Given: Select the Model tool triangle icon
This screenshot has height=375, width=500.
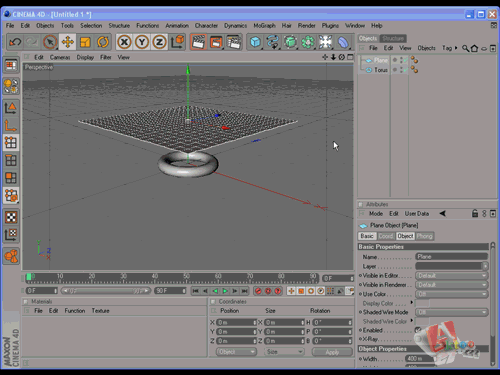Looking at the screenshot, I should (11, 108).
